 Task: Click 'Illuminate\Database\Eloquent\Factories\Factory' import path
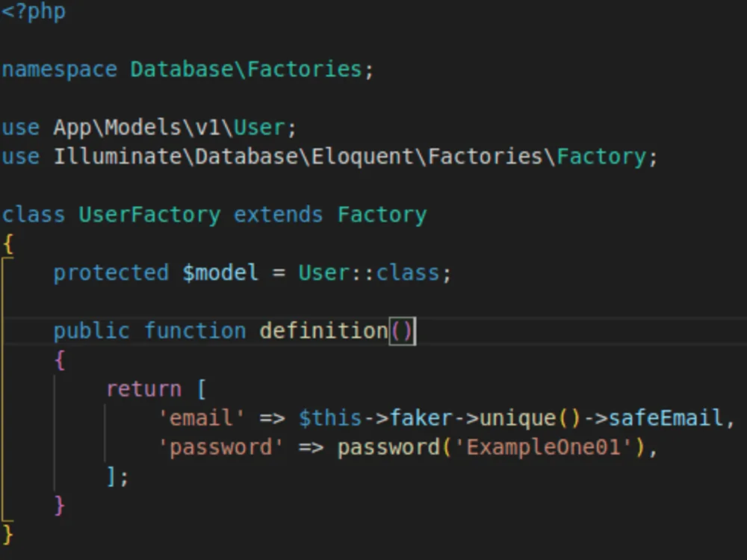pos(350,157)
